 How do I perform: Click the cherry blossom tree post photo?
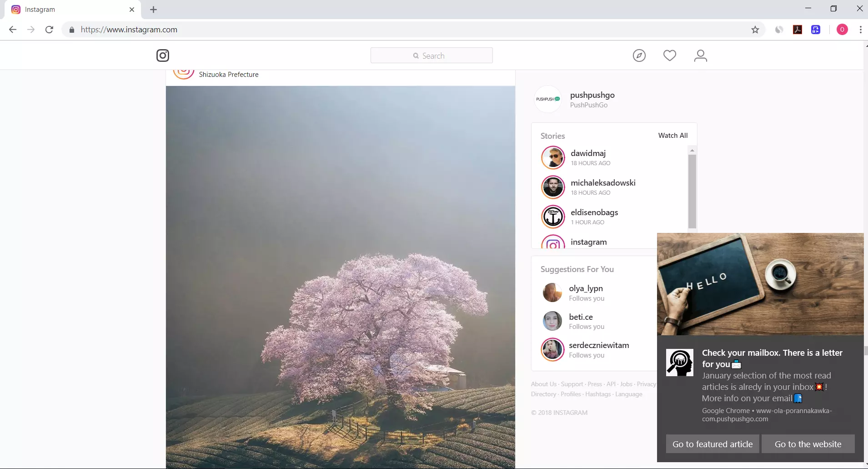coord(341,277)
